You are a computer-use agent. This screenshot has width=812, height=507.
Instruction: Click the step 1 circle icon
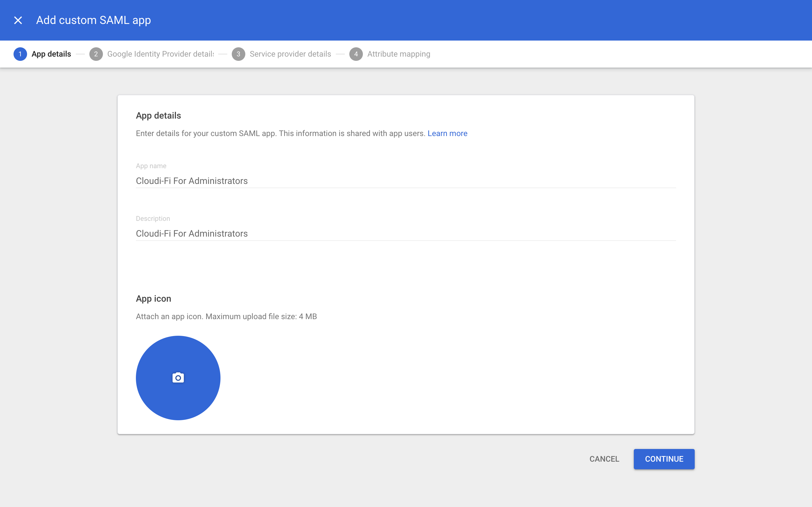20,54
